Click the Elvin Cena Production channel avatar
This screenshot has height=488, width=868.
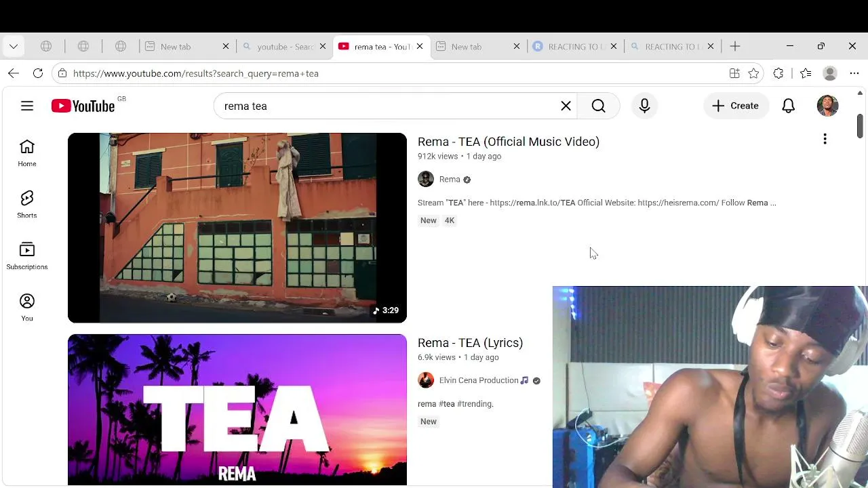426,380
